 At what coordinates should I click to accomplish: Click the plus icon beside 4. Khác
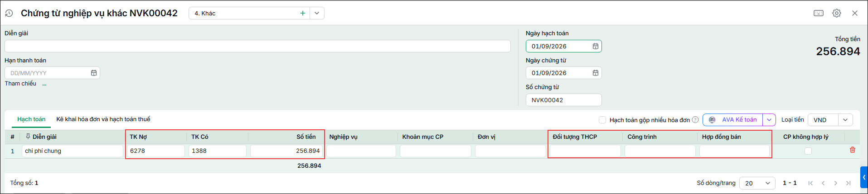302,13
